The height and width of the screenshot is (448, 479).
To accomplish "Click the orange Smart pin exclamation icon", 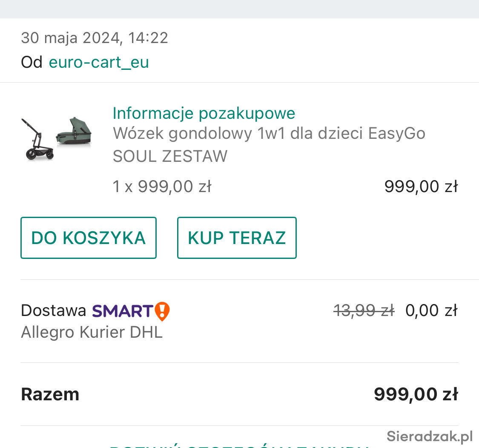I will click(x=162, y=311).
